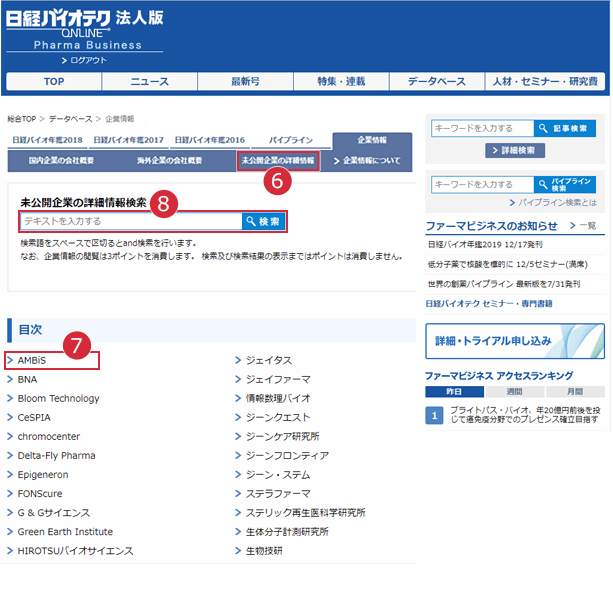Click the パイプライン検索 button

pos(565,185)
